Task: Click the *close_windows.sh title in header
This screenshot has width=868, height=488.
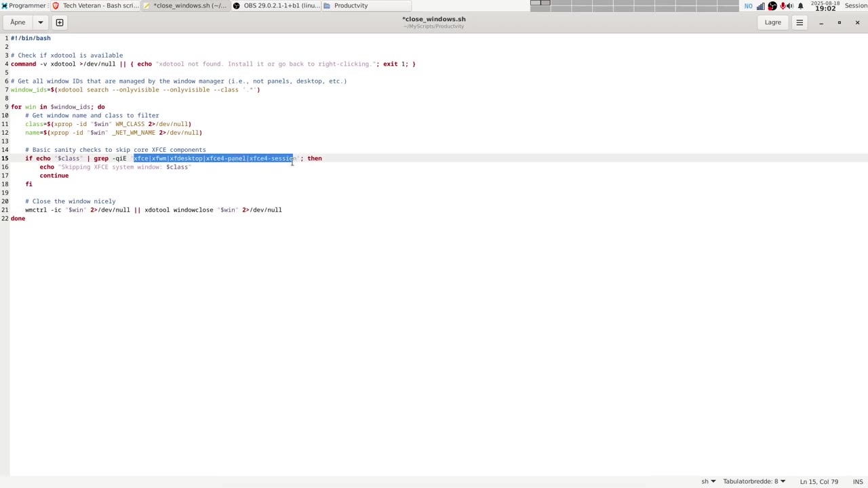Action: 434,19
